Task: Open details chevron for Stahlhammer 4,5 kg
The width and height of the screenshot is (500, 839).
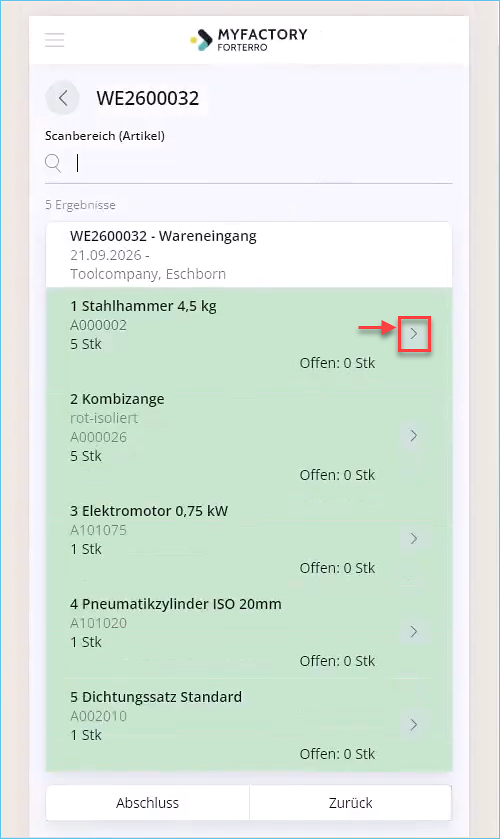Action: tap(414, 334)
